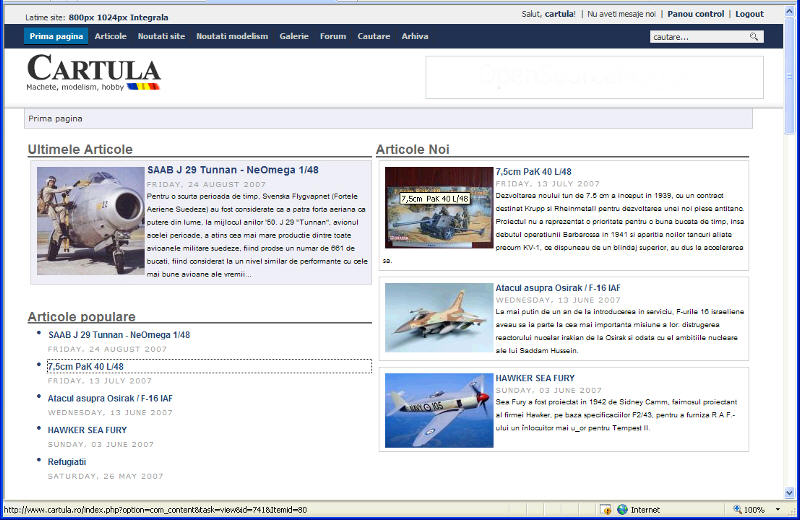Open the Articole menu item
The width and height of the screenshot is (800, 520).
pyautogui.click(x=110, y=36)
